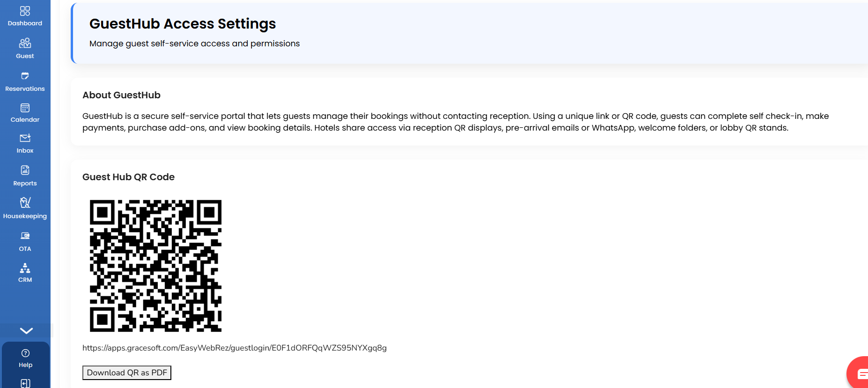Go to Reservations icon in sidebar
This screenshot has height=388, width=868.
tap(25, 76)
